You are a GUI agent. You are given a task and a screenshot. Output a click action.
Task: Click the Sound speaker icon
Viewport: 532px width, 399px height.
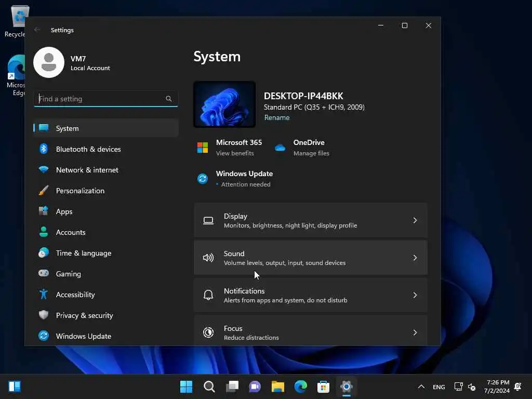tap(208, 258)
